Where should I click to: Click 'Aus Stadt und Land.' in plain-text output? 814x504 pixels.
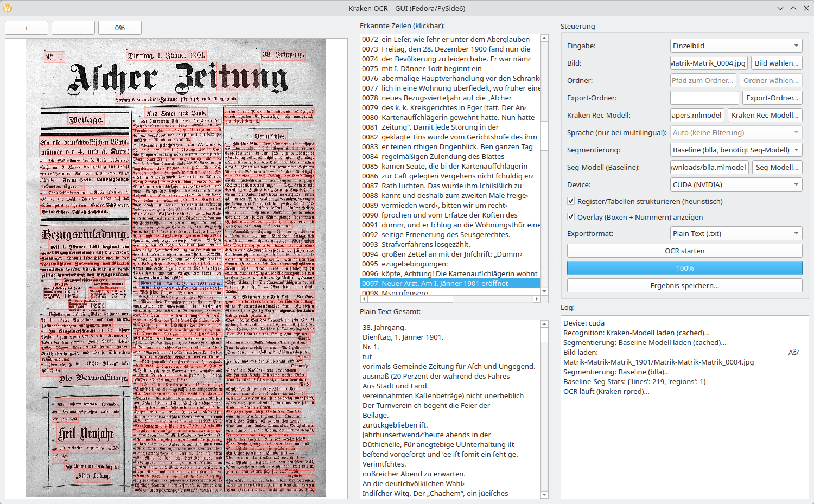tap(395, 386)
